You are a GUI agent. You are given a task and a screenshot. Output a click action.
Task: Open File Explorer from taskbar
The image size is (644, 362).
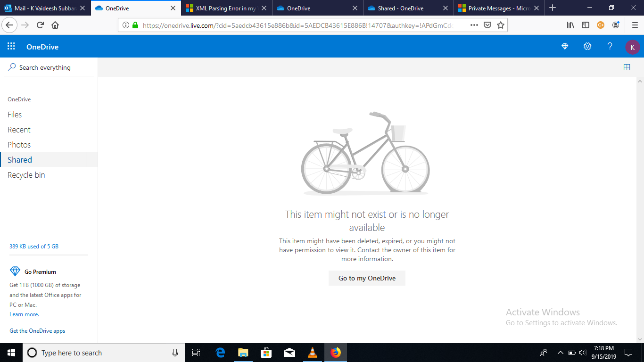(243, 353)
